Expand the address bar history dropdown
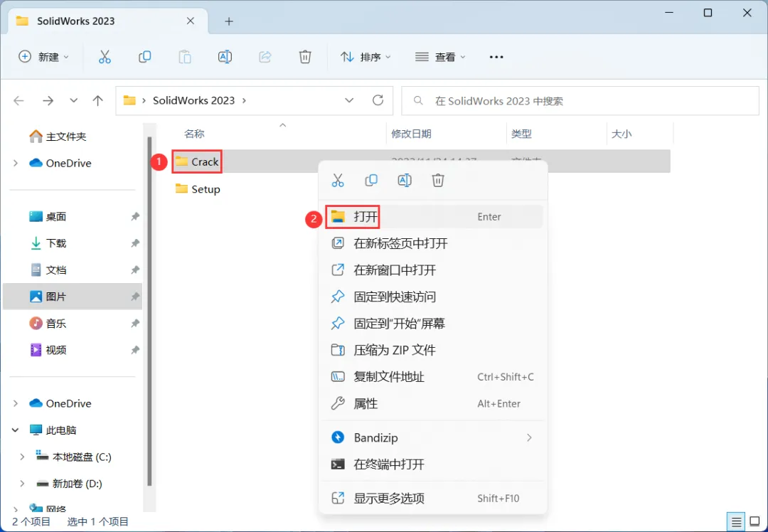Screen dimensions: 768x532 click(349, 100)
